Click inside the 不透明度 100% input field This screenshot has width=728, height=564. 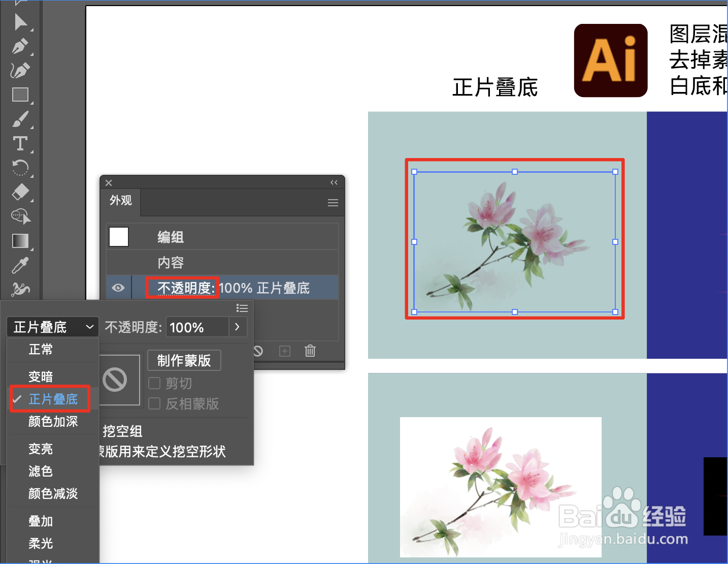point(197,327)
